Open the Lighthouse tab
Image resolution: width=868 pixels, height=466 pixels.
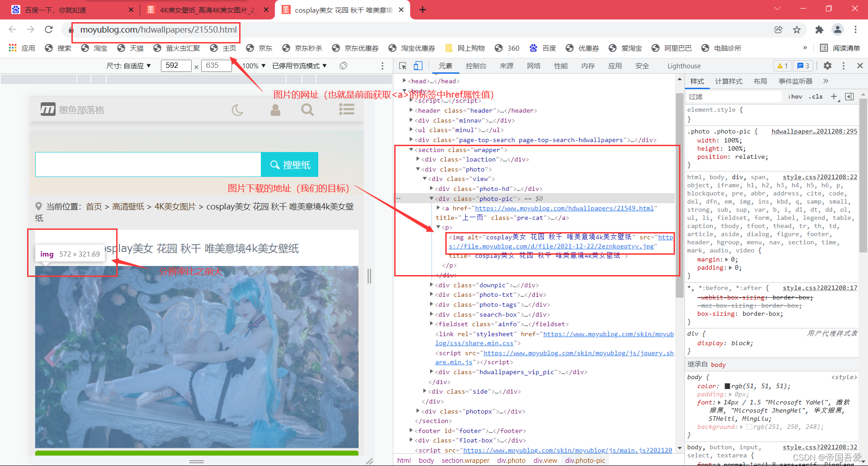coord(684,66)
